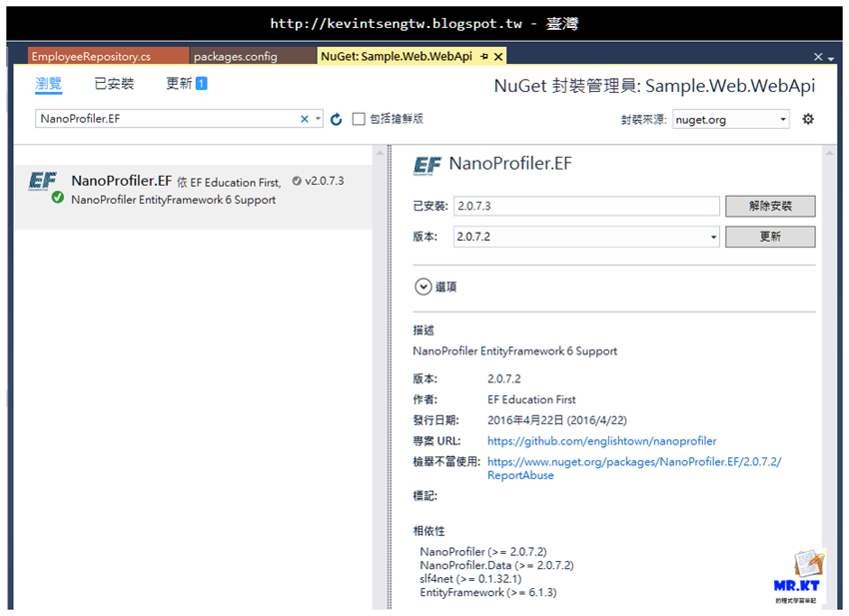Click the green installed checkmark icon
This screenshot has height=616, width=849.
[x=57, y=198]
